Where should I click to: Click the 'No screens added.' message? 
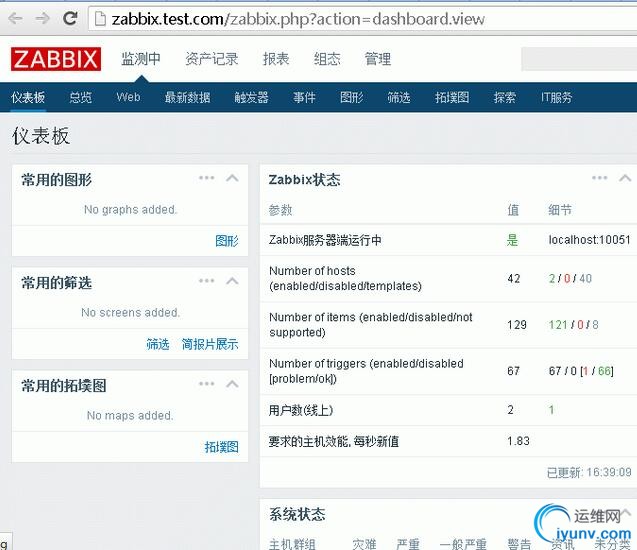tap(130, 312)
